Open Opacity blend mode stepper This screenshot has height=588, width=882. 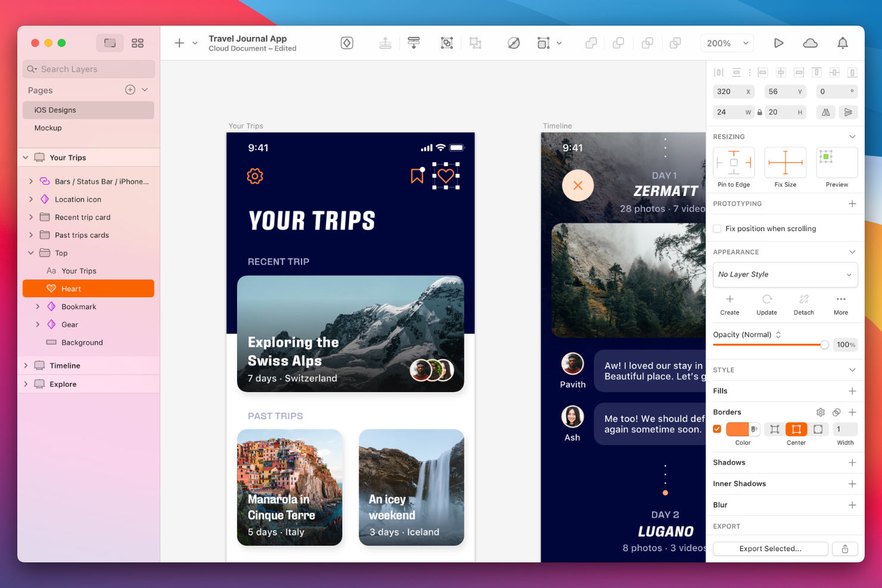click(778, 335)
